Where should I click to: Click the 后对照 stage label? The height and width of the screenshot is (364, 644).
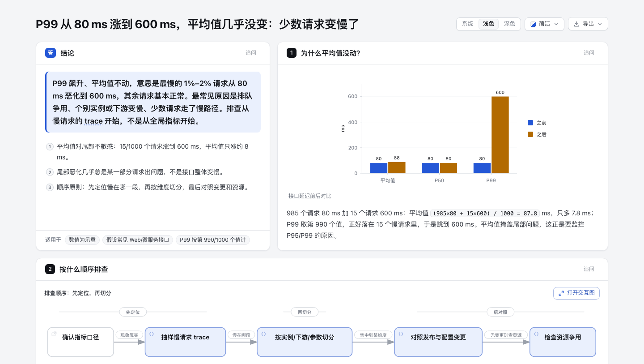coord(500,312)
